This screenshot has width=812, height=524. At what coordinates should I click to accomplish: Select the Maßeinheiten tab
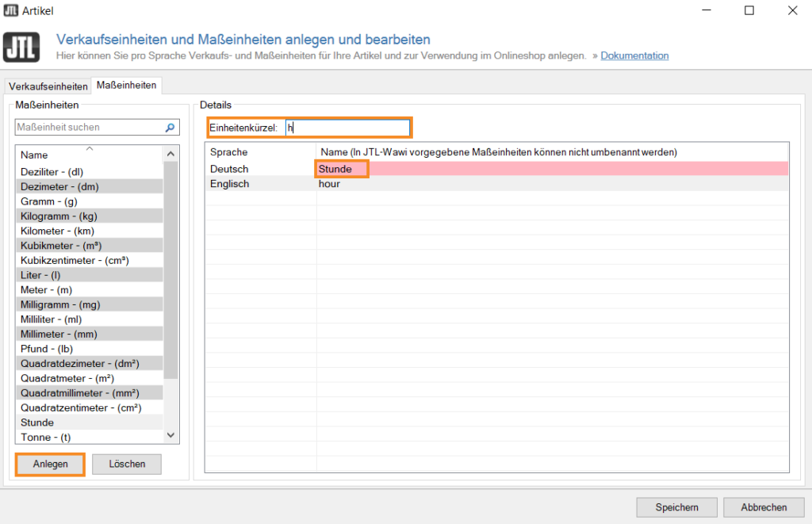point(127,86)
